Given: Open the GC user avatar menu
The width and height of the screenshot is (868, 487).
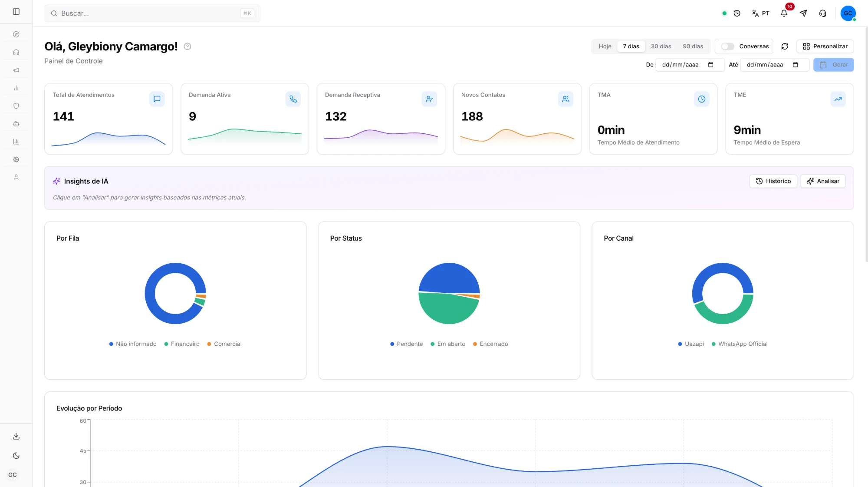Looking at the screenshot, I should pyautogui.click(x=848, y=13).
